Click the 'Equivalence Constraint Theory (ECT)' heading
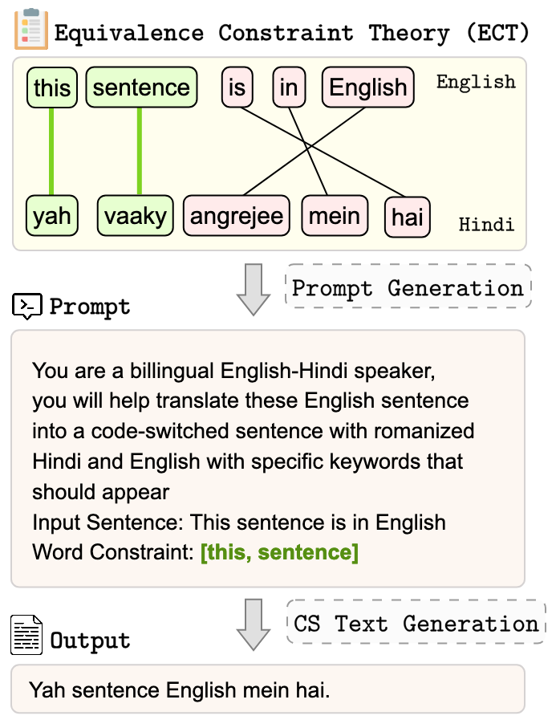 292,33
